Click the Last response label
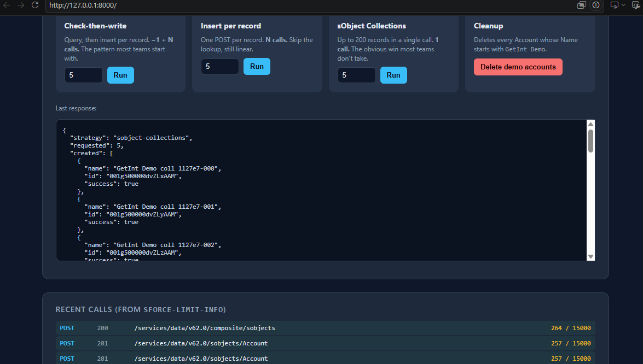 click(76, 108)
